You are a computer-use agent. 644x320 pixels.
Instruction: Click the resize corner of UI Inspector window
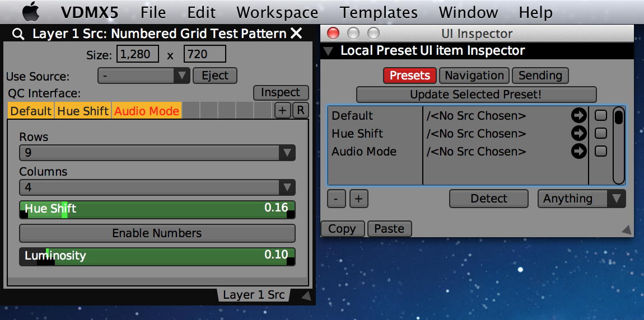tap(627, 230)
